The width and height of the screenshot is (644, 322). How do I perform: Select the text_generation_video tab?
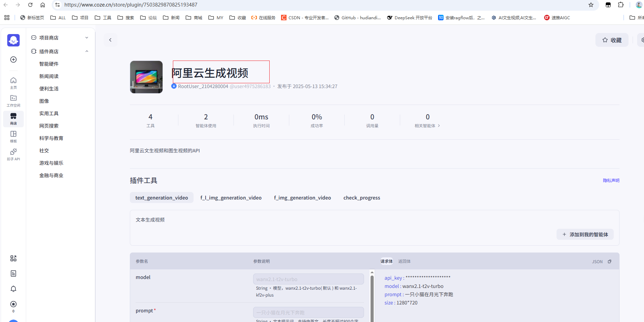162,198
